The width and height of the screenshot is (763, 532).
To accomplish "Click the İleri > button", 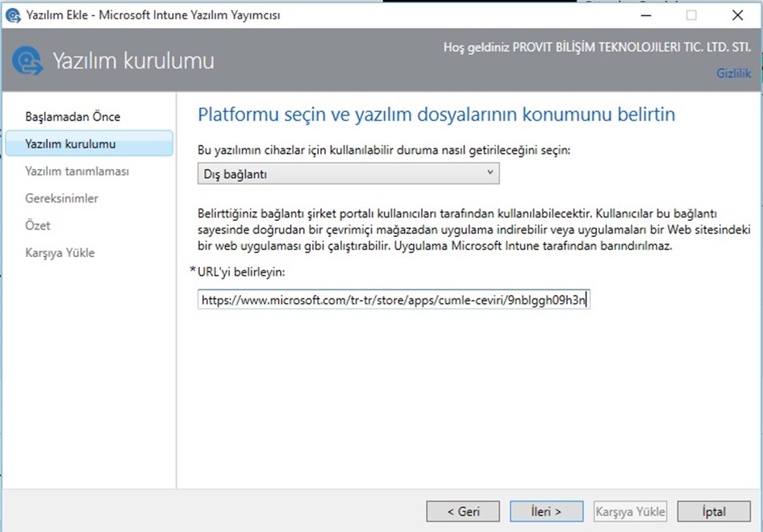I will click(547, 512).
